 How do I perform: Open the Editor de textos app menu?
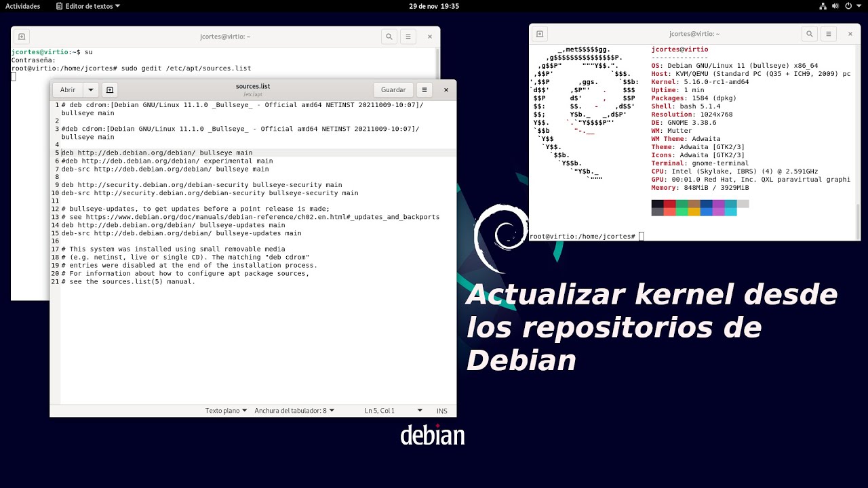pos(87,6)
